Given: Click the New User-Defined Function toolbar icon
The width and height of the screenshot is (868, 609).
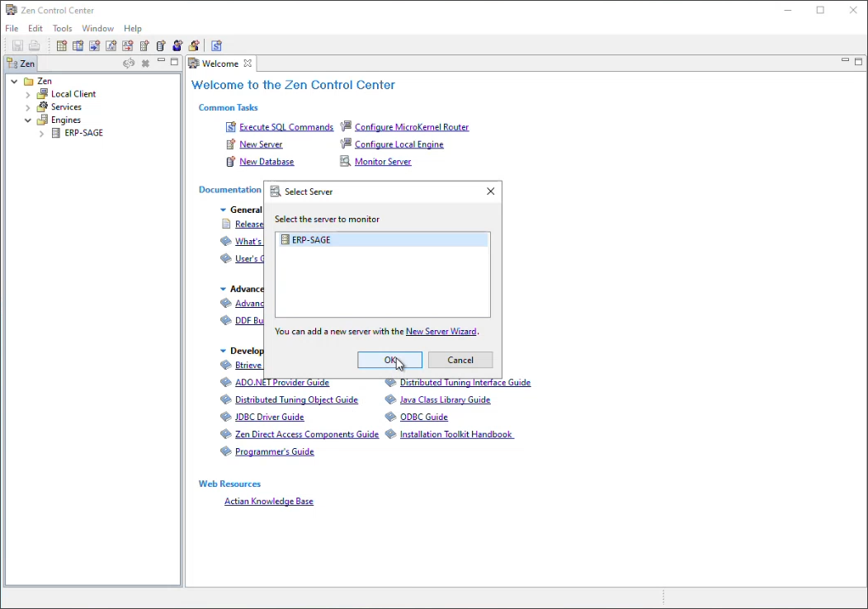Looking at the screenshot, I should tap(111, 46).
